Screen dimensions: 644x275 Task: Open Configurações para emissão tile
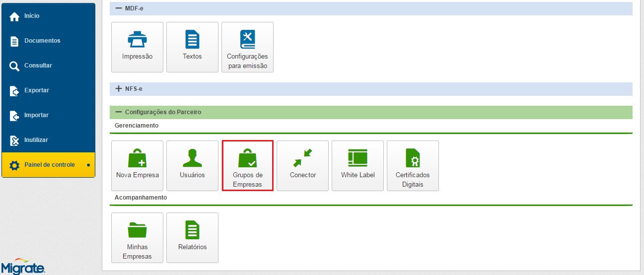click(247, 47)
